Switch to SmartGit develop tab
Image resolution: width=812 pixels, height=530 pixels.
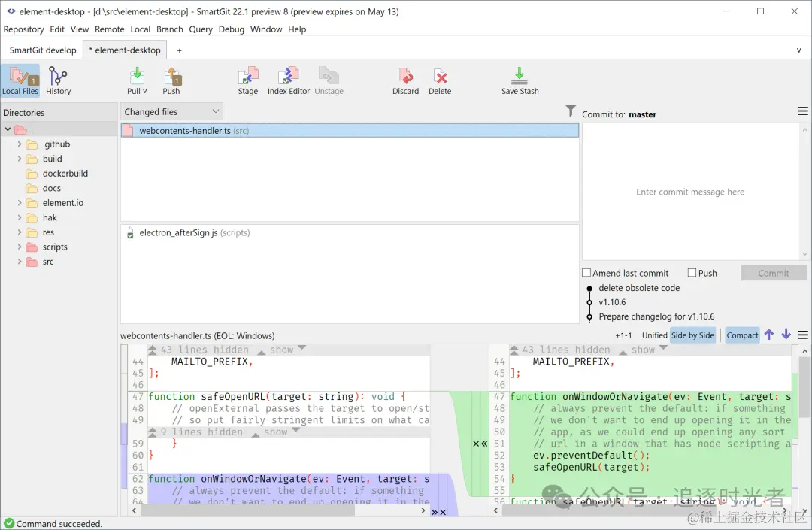point(42,50)
